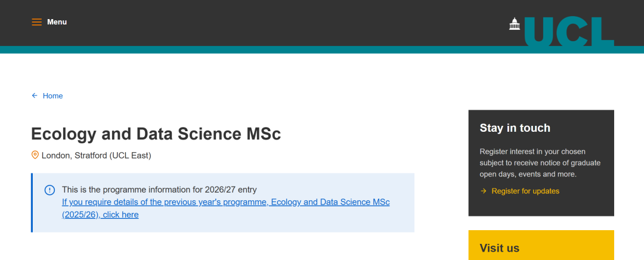644x260 pixels.
Task: Click the UCL dome building icon
Action: point(515,24)
